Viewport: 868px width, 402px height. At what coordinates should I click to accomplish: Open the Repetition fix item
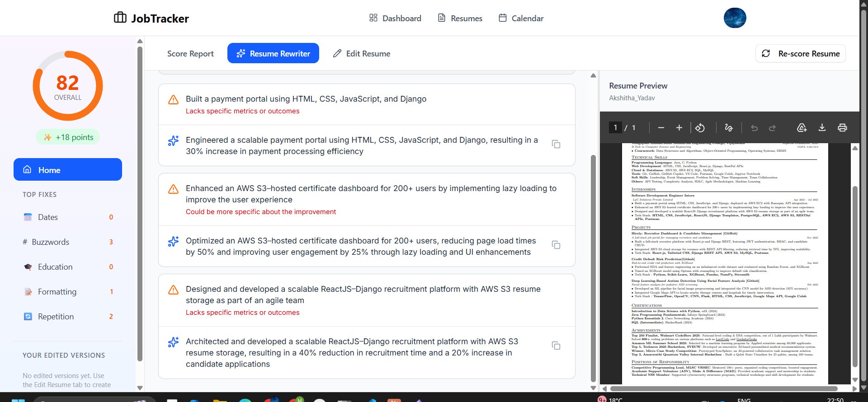68,316
